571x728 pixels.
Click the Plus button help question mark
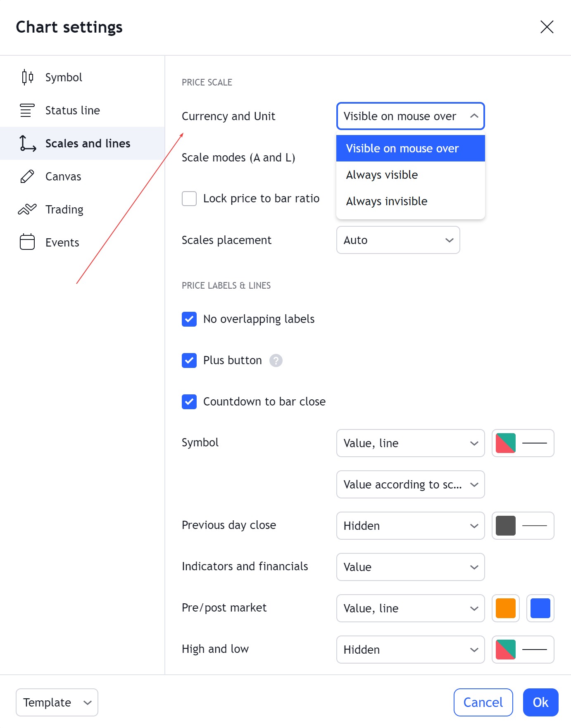coord(276,360)
